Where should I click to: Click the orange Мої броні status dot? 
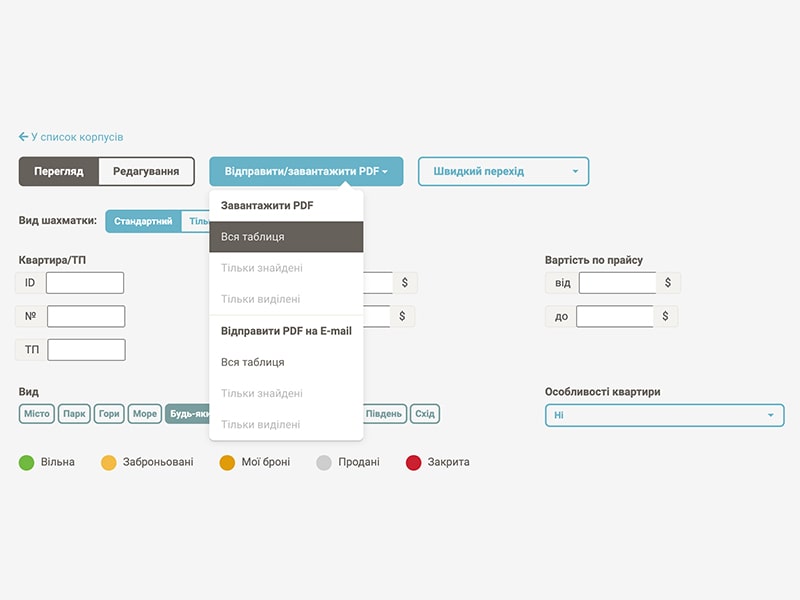[227, 462]
